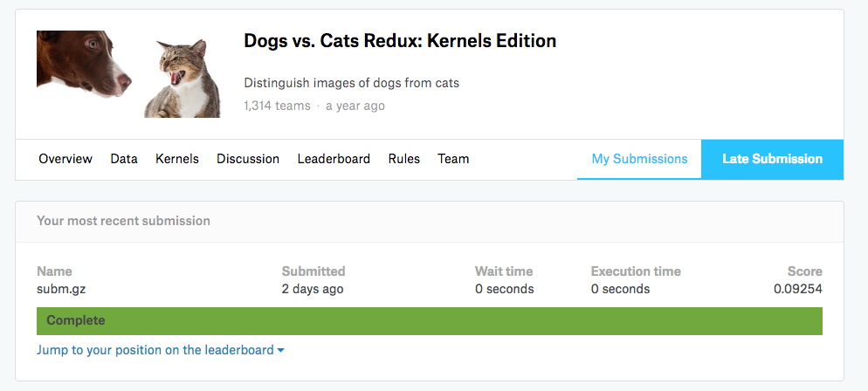This screenshot has height=391, width=868.
Task: Go to the Kernels tab
Action: click(177, 159)
